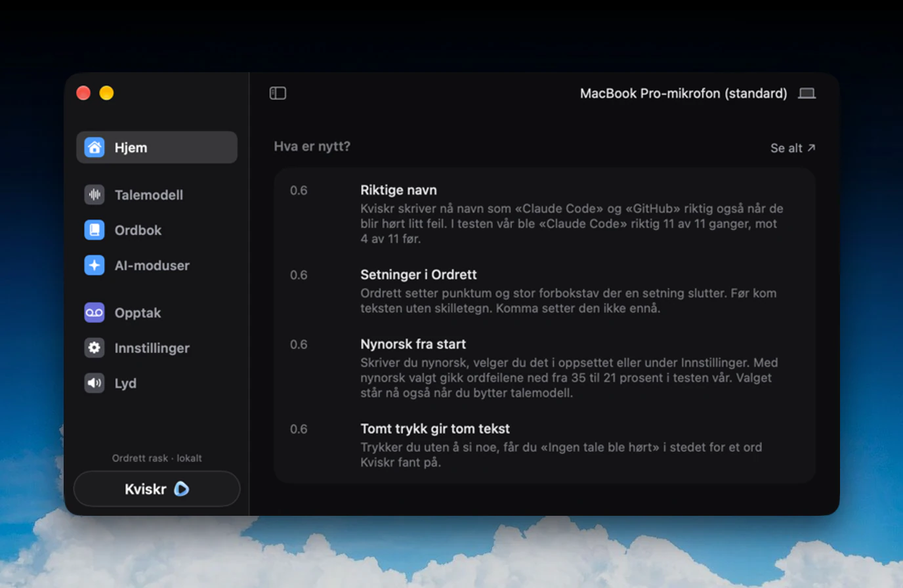Click the description starting "Skriver du nynorsk"
Image resolution: width=903 pixels, height=588 pixels.
(x=569, y=378)
